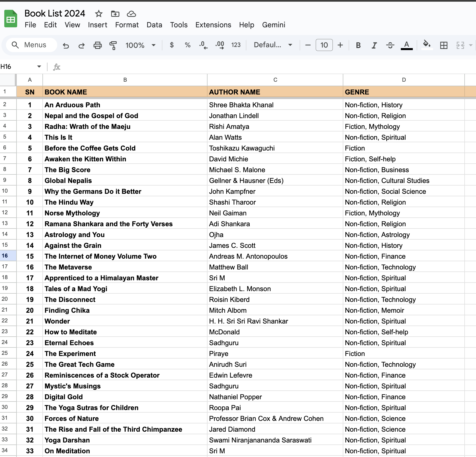This screenshot has height=457, width=476.
Task: Star the Book List 2024 spreadsheet
Action: (98, 14)
